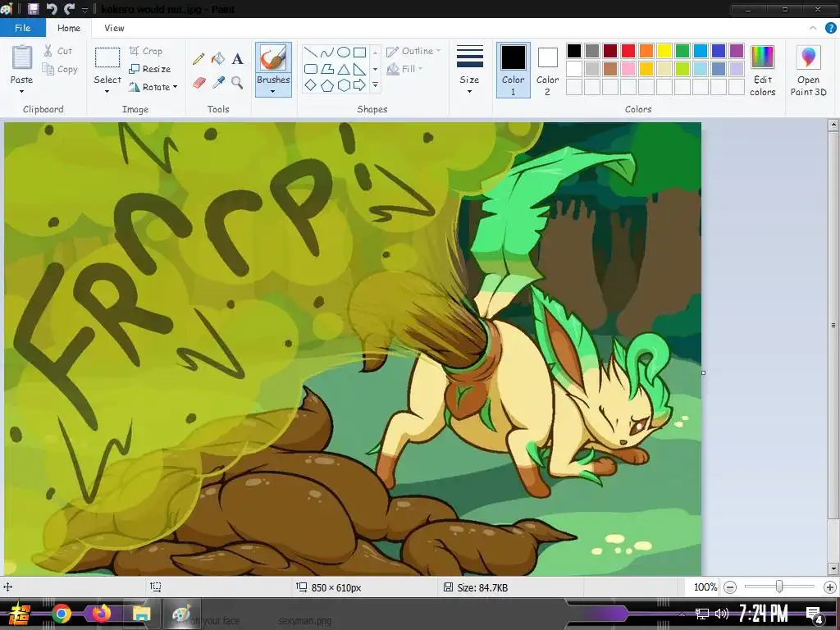
Task: Choose the Curve shape
Action: point(326,52)
